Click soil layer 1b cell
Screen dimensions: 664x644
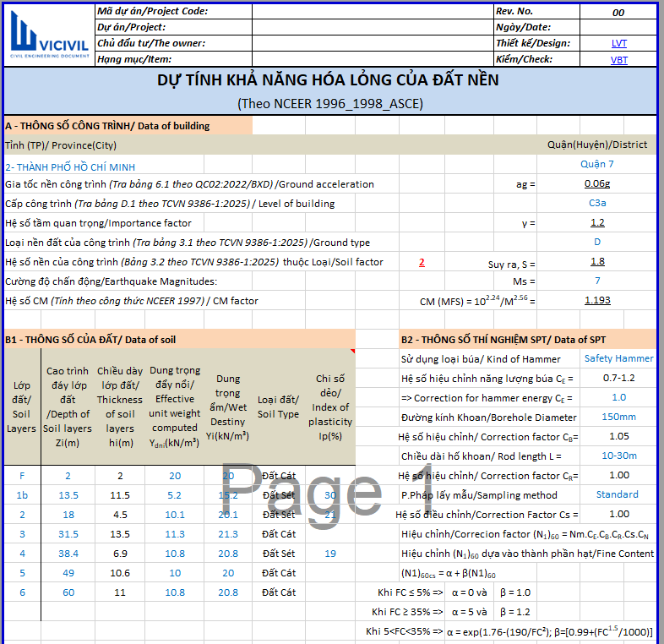pos(22,495)
